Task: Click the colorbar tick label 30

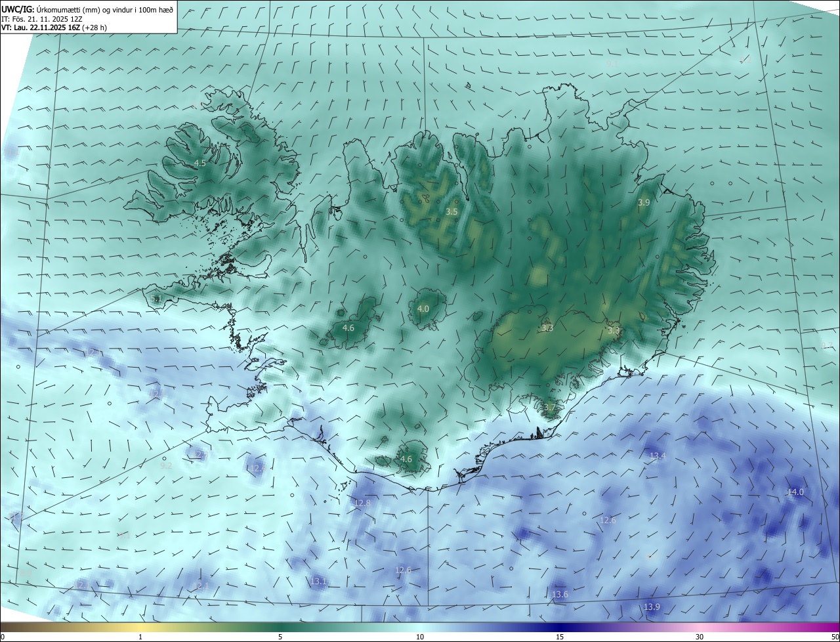Action: tap(700, 637)
